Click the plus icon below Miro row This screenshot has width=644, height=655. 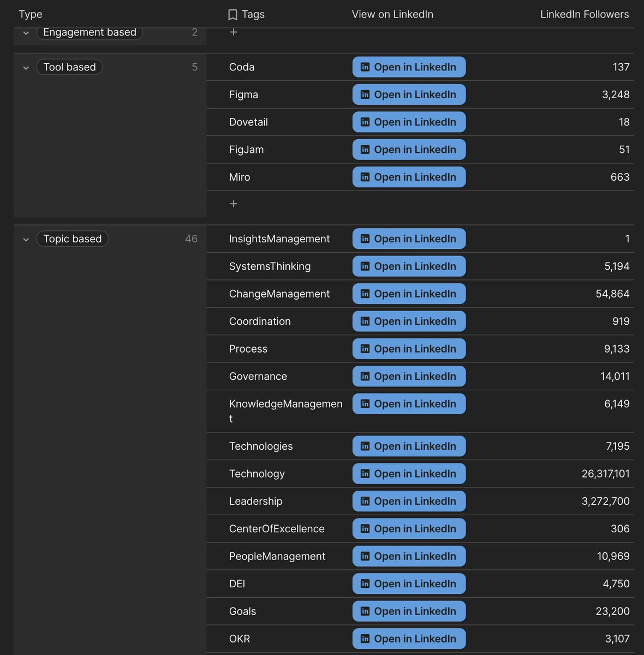(234, 204)
